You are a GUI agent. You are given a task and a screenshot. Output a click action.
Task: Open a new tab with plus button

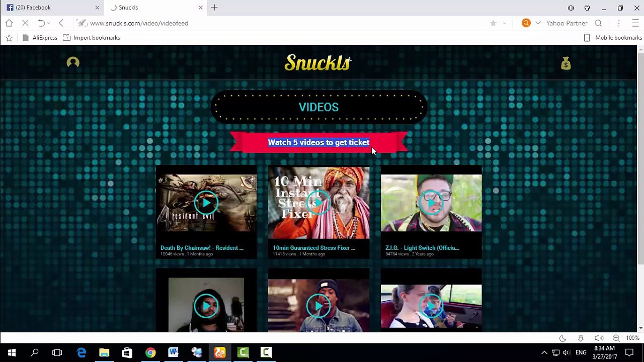click(x=214, y=8)
